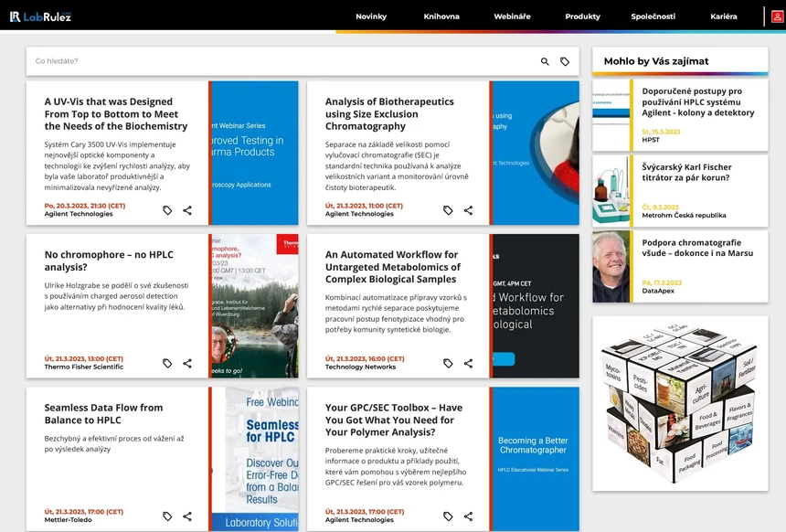This screenshot has width=786, height=532.
Task: Click tag icon on Untargeted Metabolomics card
Action: coord(448,364)
